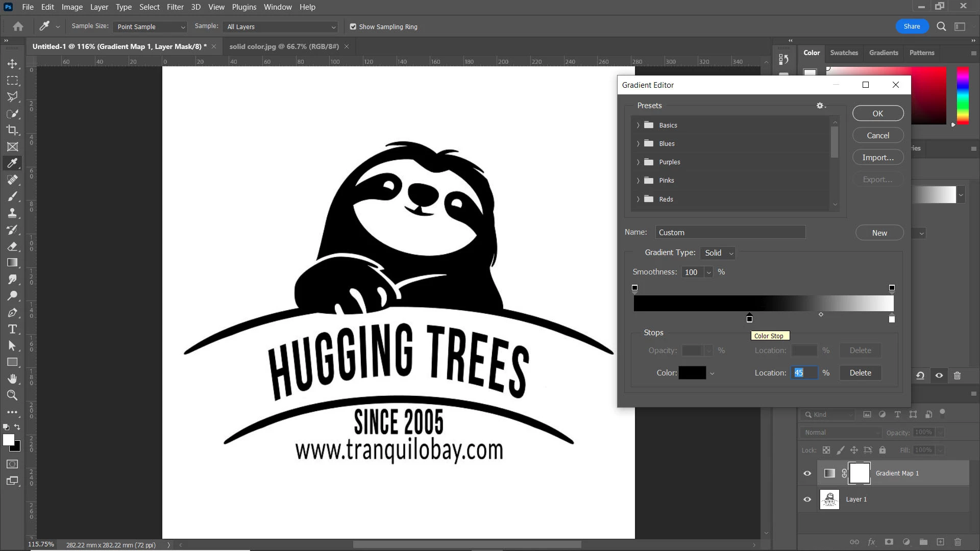
Task: Click the gear icon in Presets
Action: [820, 106]
